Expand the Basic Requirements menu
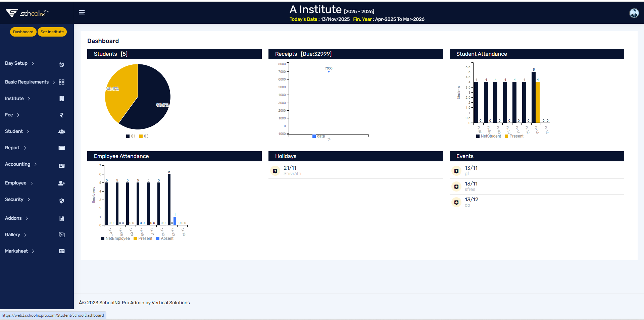The width and height of the screenshot is (644, 320). (x=30, y=82)
